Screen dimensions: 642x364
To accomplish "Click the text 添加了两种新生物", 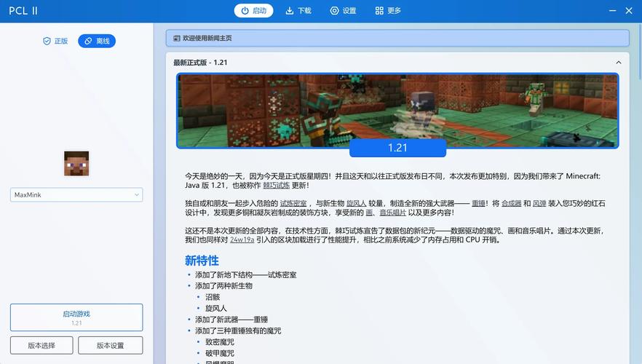I will point(223,286).
